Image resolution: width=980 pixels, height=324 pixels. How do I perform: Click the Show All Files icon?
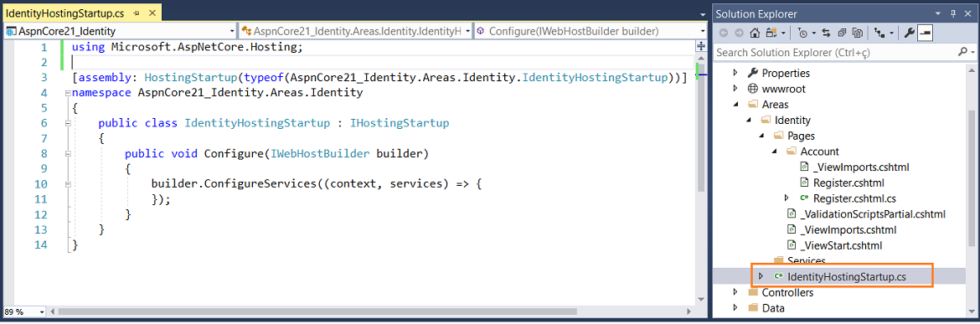click(858, 33)
